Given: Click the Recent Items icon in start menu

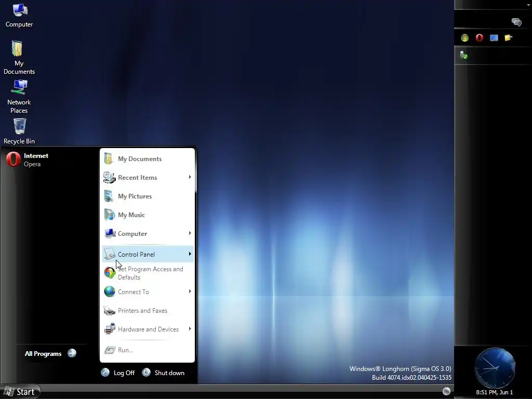Looking at the screenshot, I should coord(109,177).
